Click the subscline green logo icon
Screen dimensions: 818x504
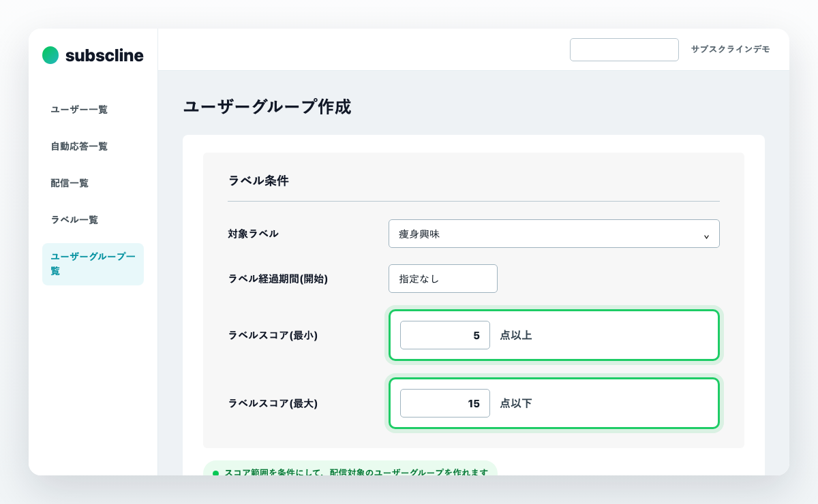[50, 55]
